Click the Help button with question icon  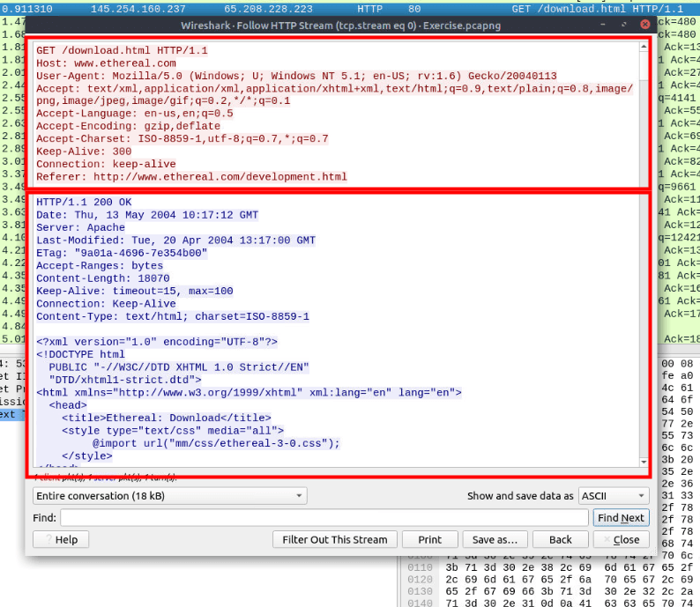tap(60, 539)
